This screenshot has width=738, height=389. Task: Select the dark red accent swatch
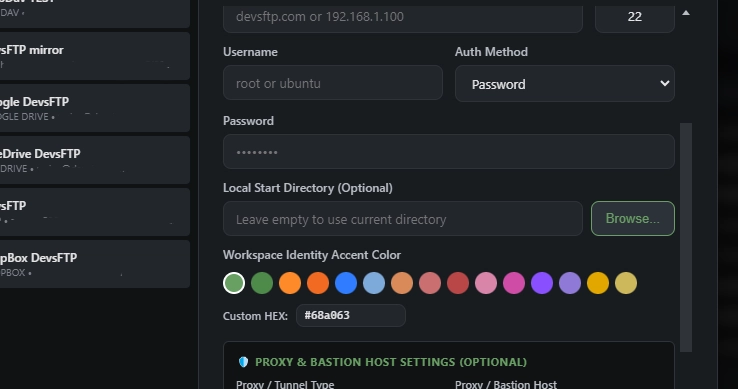[458, 283]
